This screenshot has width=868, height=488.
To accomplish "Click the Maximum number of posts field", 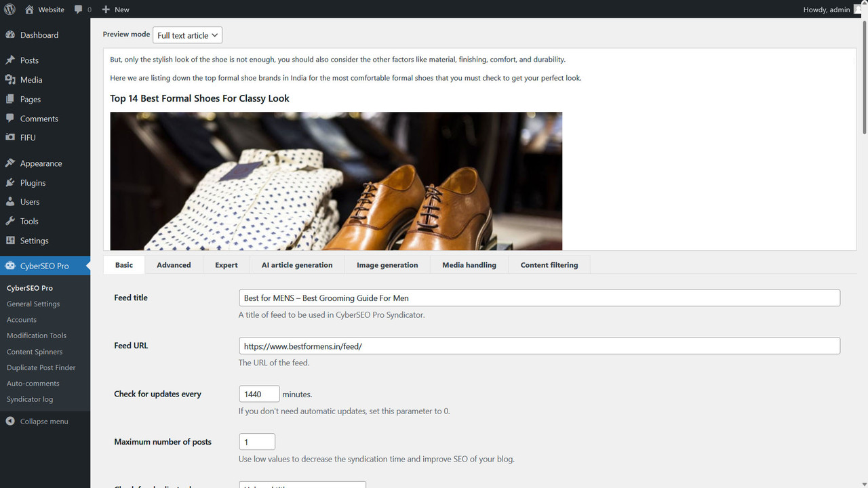I will click(x=257, y=442).
